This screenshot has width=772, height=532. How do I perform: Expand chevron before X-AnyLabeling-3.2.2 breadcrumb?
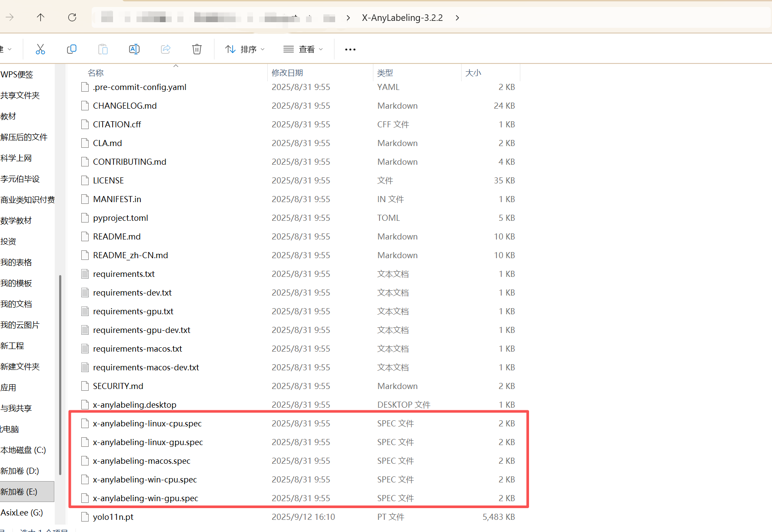[348, 18]
